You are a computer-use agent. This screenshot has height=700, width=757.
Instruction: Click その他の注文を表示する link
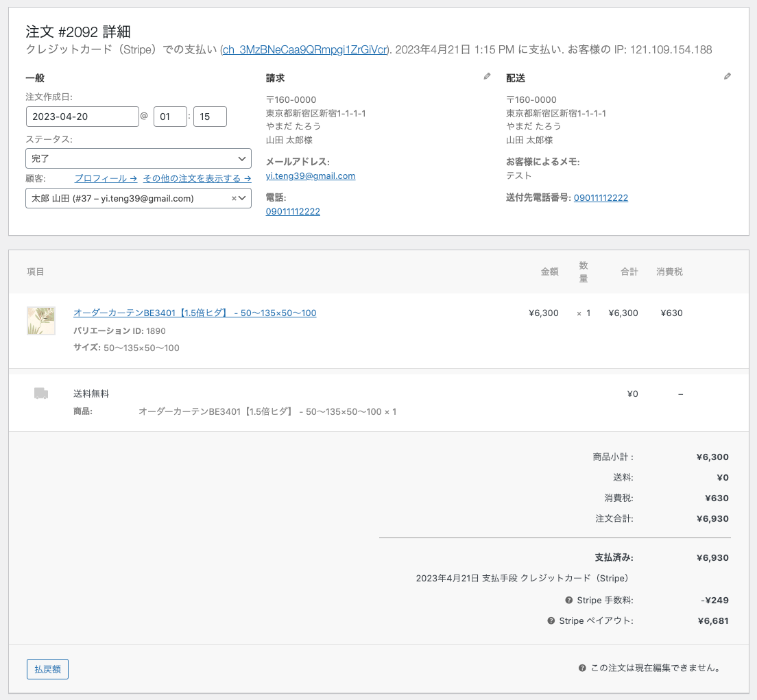coord(197,178)
